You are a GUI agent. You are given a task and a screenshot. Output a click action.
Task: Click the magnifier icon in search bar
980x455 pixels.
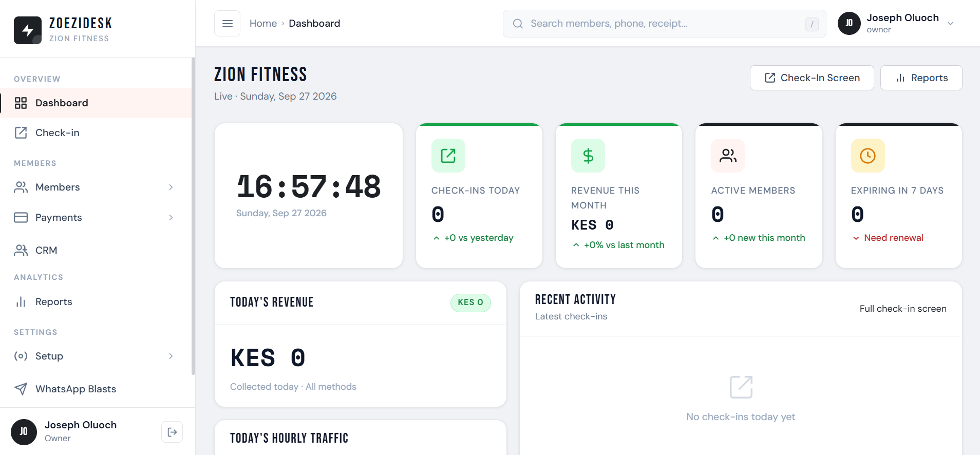(x=518, y=24)
